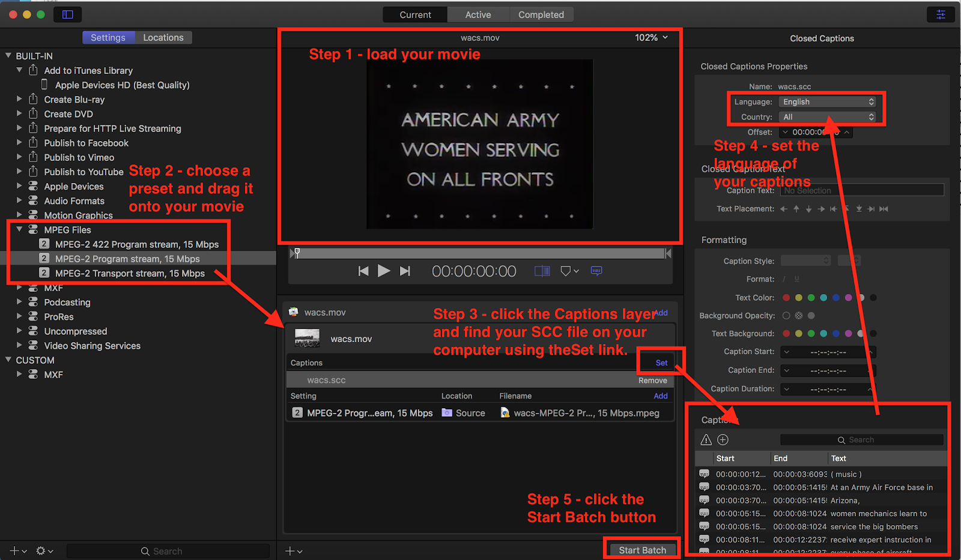Open the gear action menu under settings list
This screenshot has height=560, width=961.
point(44,551)
